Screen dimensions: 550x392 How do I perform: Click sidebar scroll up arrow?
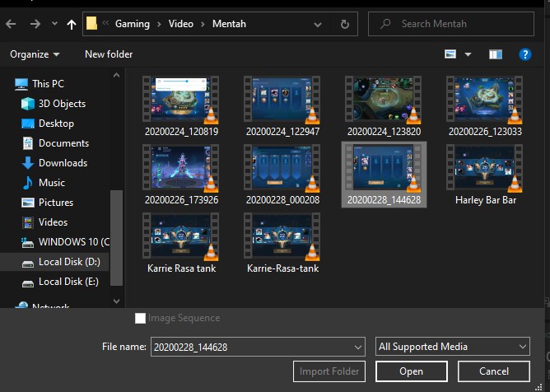click(x=116, y=75)
